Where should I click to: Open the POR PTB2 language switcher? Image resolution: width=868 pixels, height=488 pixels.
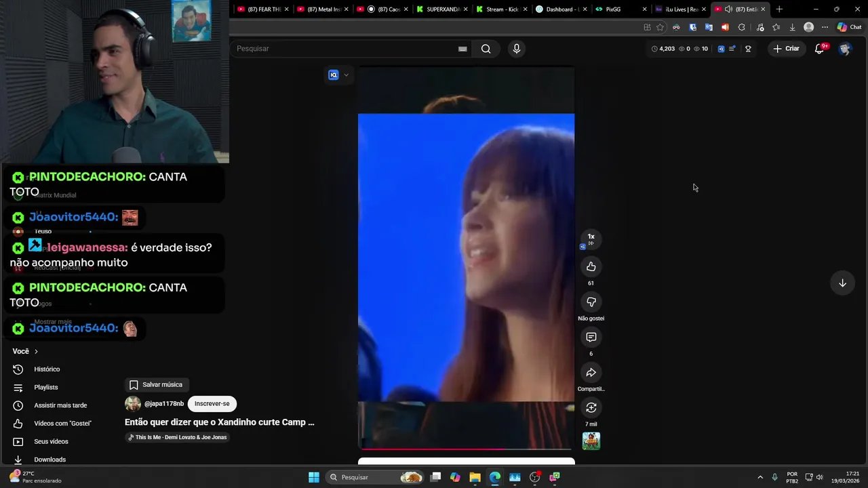pyautogui.click(x=792, y=477)
